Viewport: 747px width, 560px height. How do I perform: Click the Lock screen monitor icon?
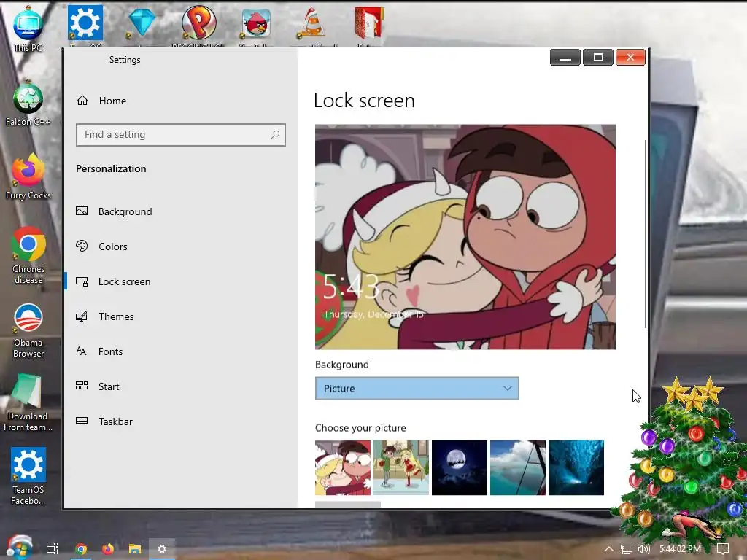[82, 281]
